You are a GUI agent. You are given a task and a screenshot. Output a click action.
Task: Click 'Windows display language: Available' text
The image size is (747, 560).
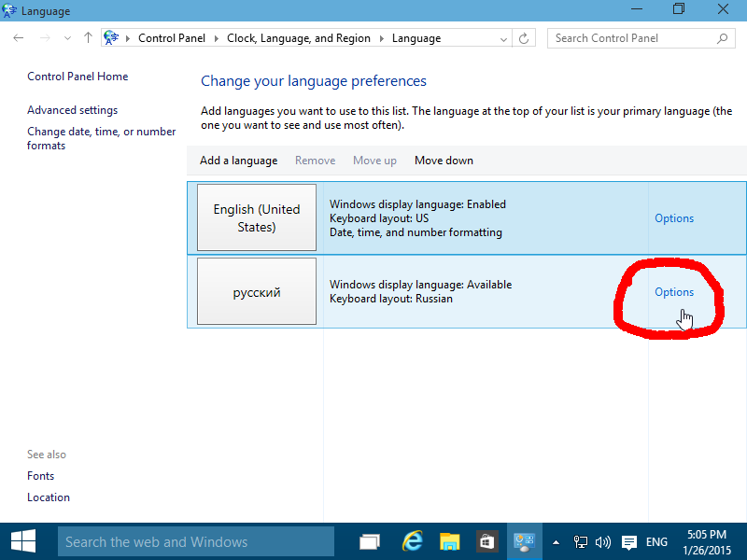pos(421,285)
